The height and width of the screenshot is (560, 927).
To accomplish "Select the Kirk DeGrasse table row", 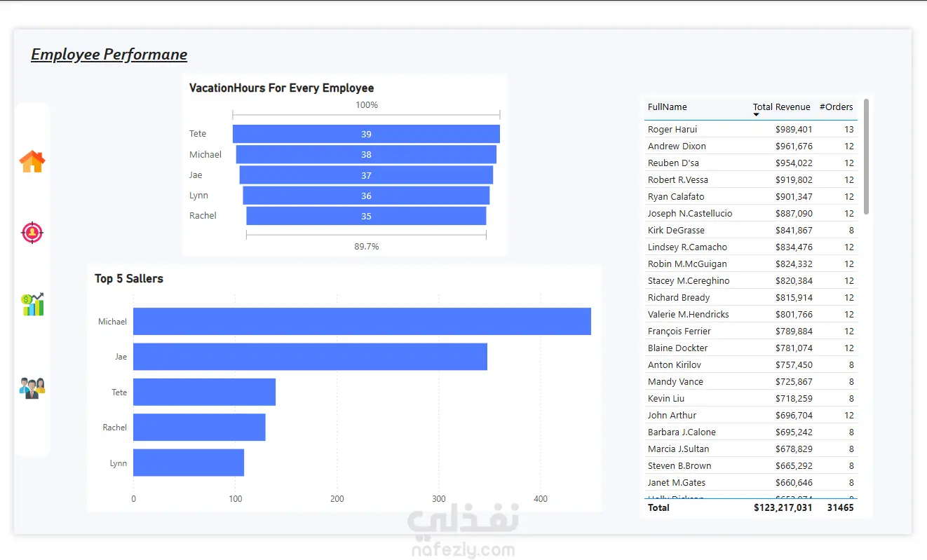I will click(x=751, y=230).
